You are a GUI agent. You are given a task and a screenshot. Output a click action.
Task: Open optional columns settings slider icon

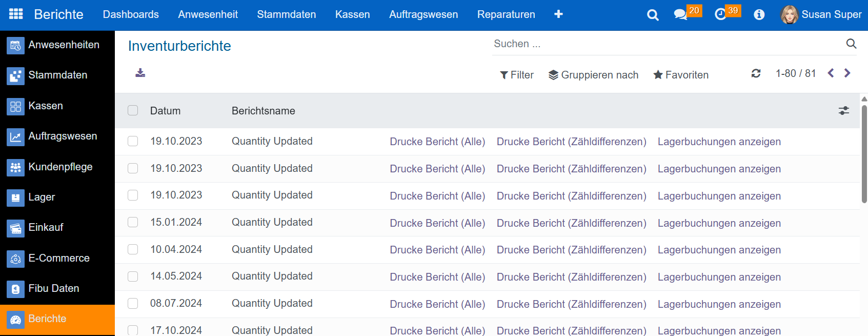point(844,110)
